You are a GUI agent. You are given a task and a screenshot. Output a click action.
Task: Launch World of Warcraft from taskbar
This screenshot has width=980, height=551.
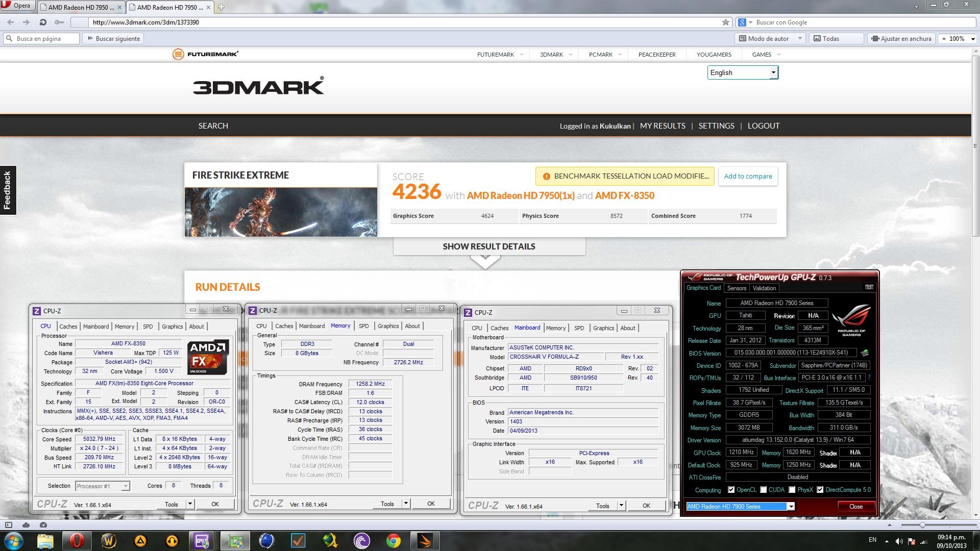(109, 541)
